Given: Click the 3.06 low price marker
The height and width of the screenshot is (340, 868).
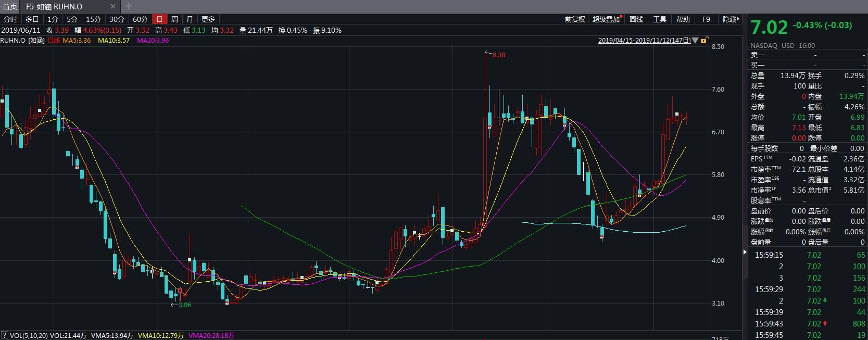Looking at the screenshot, I should [184, 305].
